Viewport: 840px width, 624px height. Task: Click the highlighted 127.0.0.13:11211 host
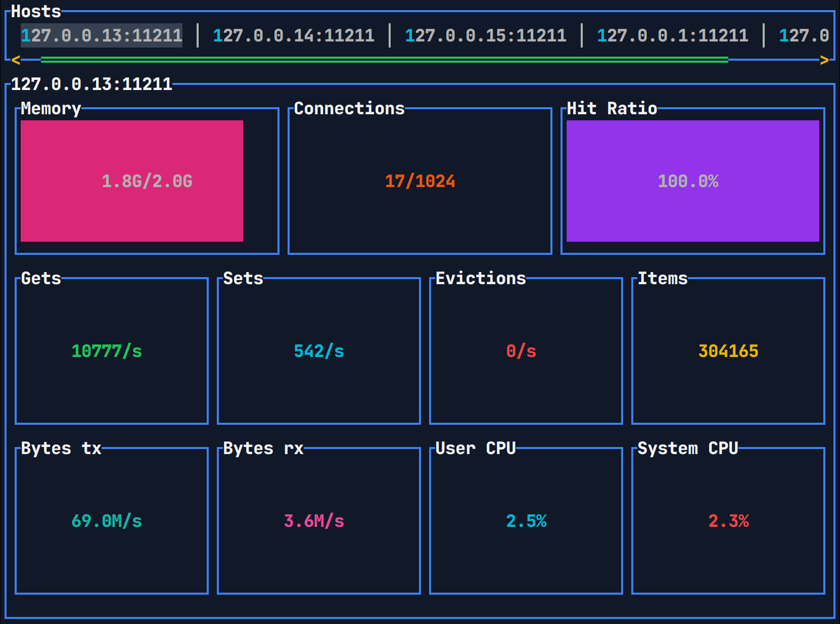pyautogui.click(x=101, y=35)
